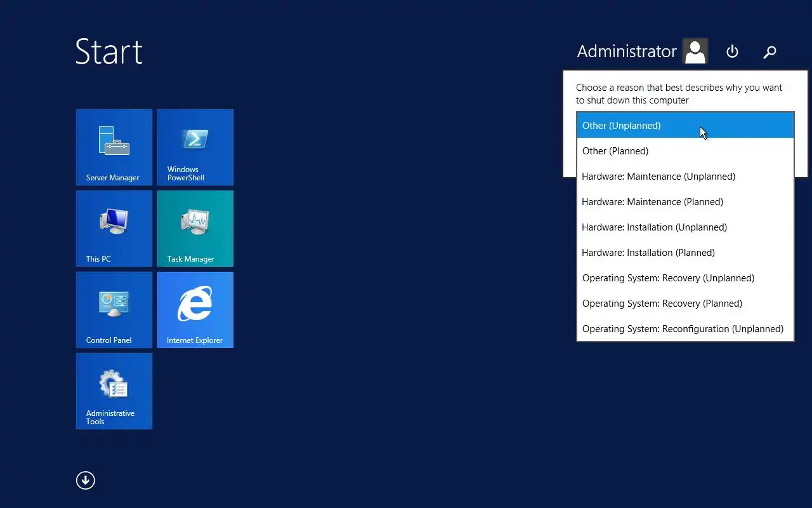Open the Server Manager tile

tap(114, 147)
